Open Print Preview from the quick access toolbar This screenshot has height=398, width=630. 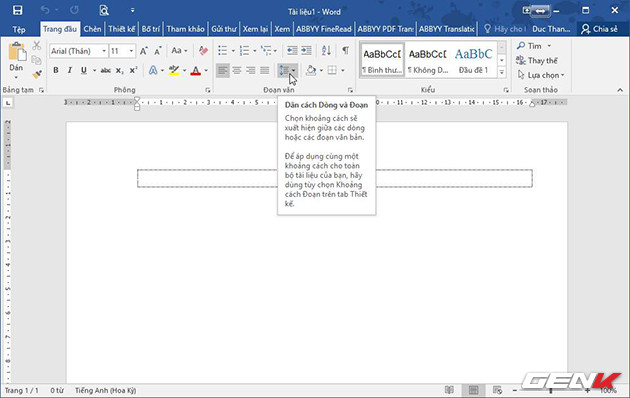[104, 10]
